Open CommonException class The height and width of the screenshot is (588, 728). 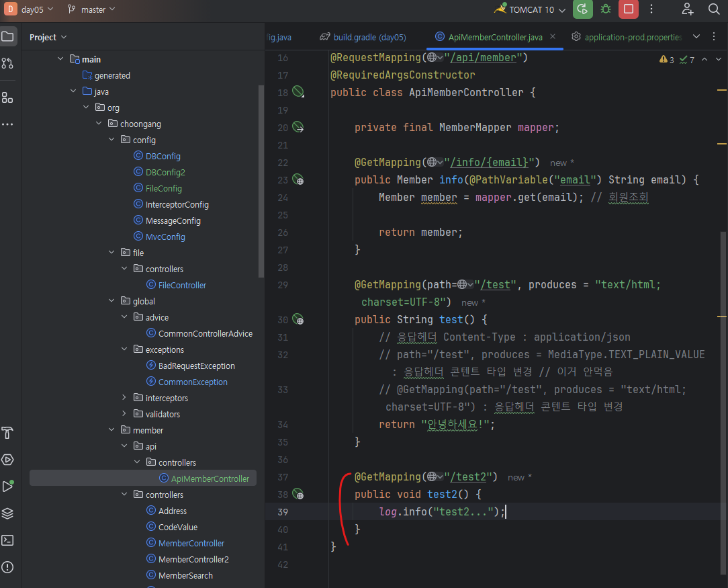point(193,382)
